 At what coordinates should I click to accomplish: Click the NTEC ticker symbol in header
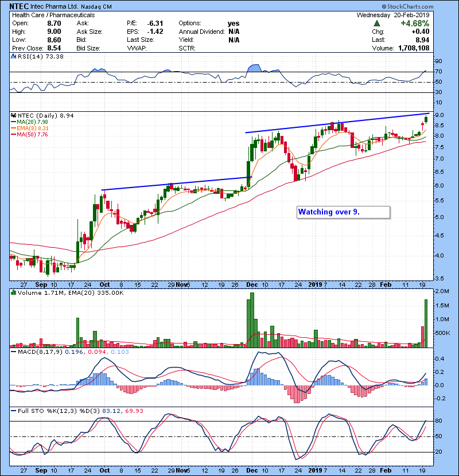pos(19,6)
